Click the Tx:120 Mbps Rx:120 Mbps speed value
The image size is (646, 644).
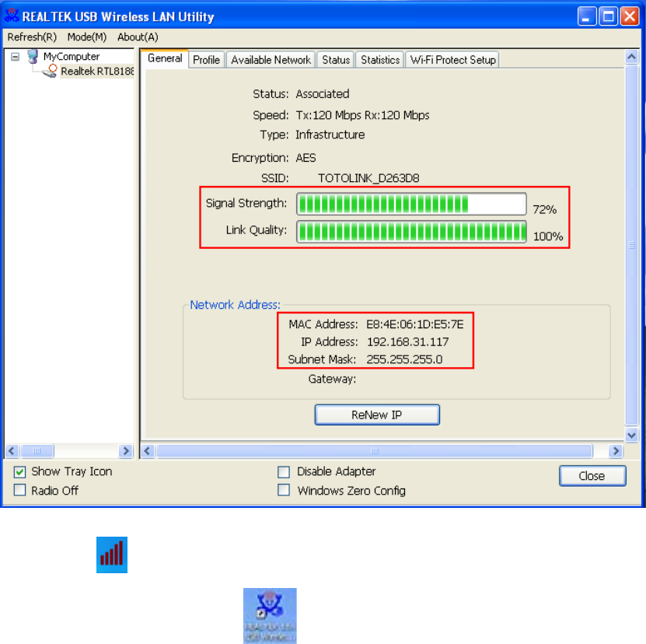(362, 115)
